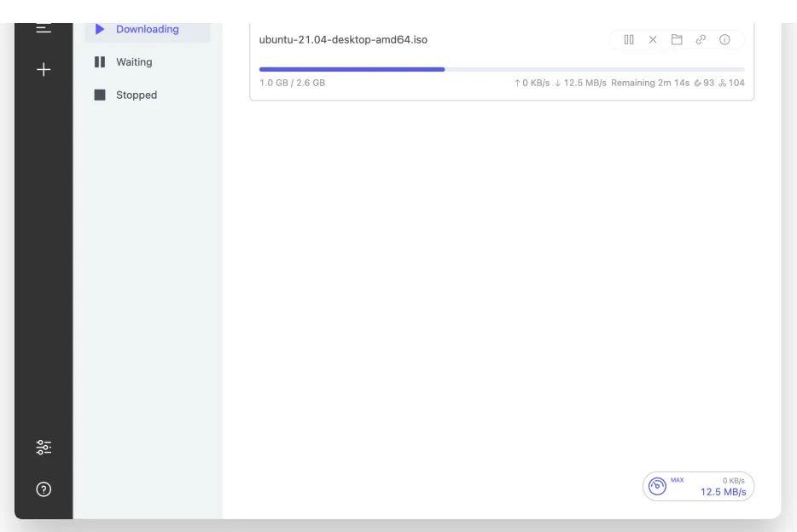Click the MAX label in speedometer

click(x=677, y=480)
